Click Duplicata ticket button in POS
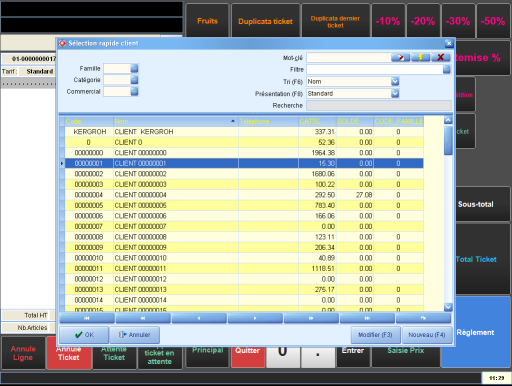 265,21
